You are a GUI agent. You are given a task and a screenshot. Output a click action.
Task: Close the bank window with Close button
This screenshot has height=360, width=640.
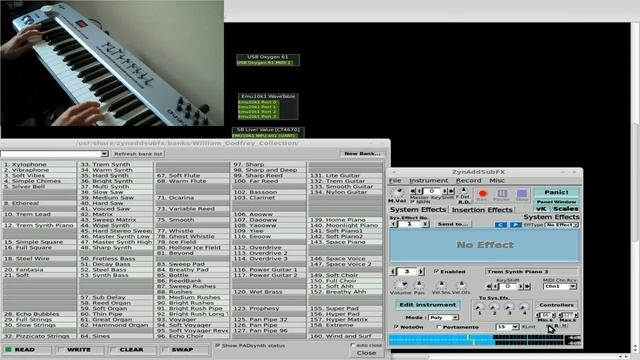pyautogui.click(x=367, y=353)
